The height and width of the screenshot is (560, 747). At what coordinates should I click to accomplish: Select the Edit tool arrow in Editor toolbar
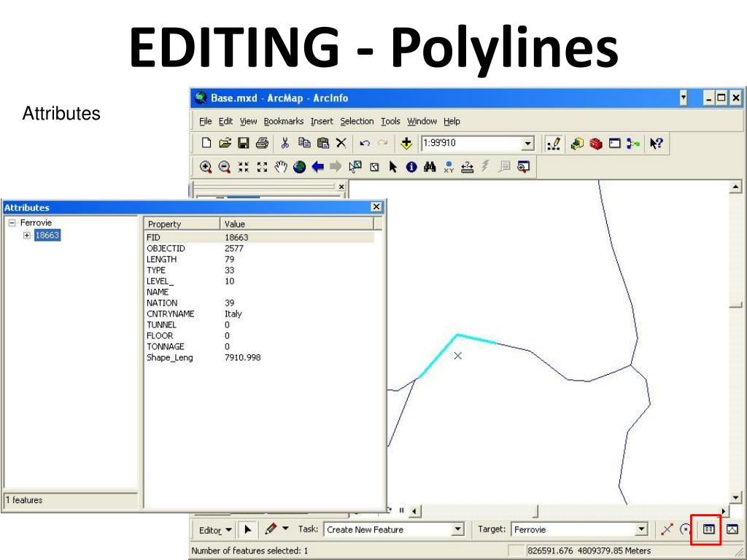248,529
